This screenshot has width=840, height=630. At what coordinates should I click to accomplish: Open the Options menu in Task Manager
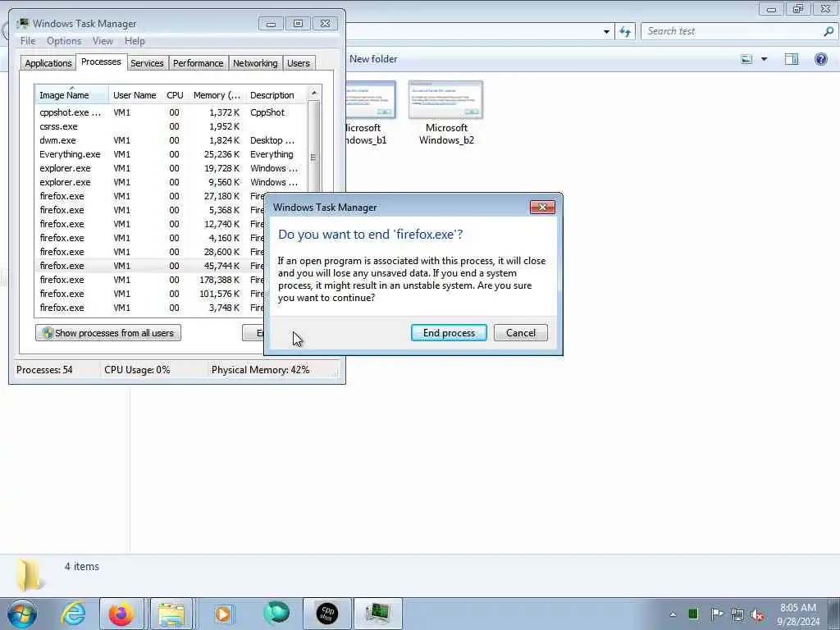(x=64, y=41)
